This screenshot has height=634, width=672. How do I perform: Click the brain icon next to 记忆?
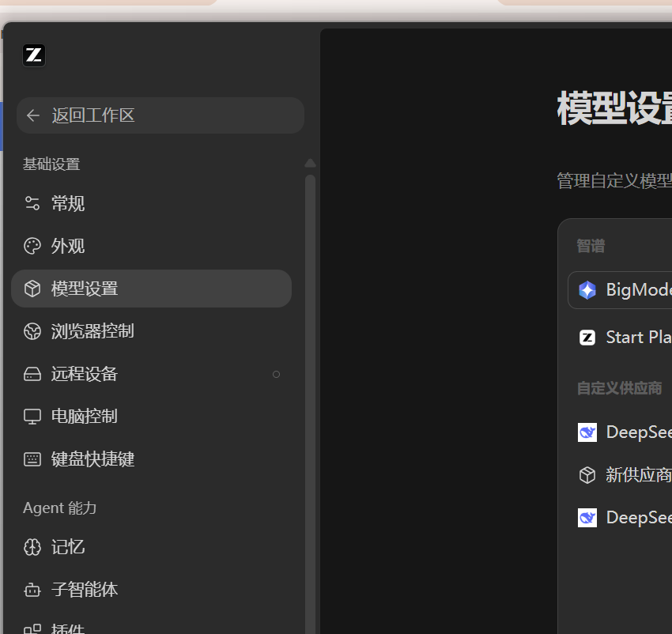(x=32, y=547)
